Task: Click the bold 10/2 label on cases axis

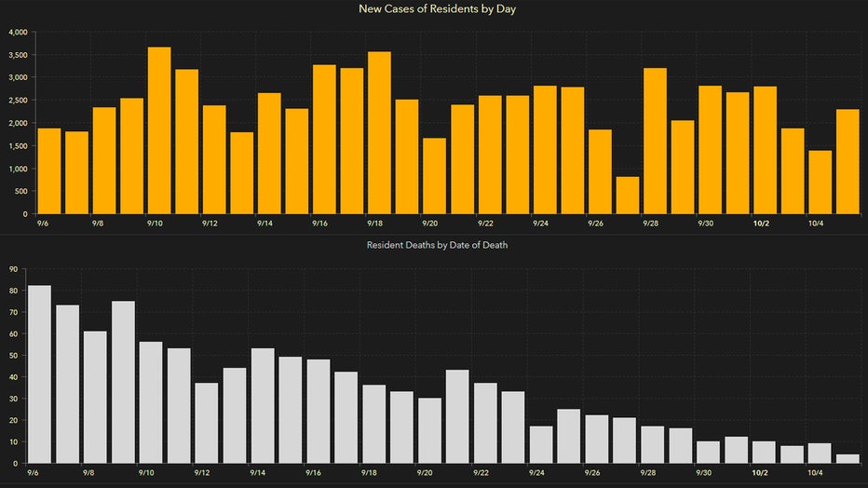Action: pos(760,224)
